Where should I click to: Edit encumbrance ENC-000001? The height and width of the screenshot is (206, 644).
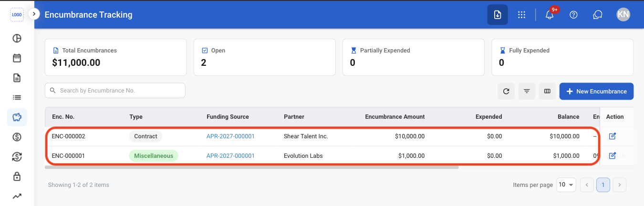[613, 155]
